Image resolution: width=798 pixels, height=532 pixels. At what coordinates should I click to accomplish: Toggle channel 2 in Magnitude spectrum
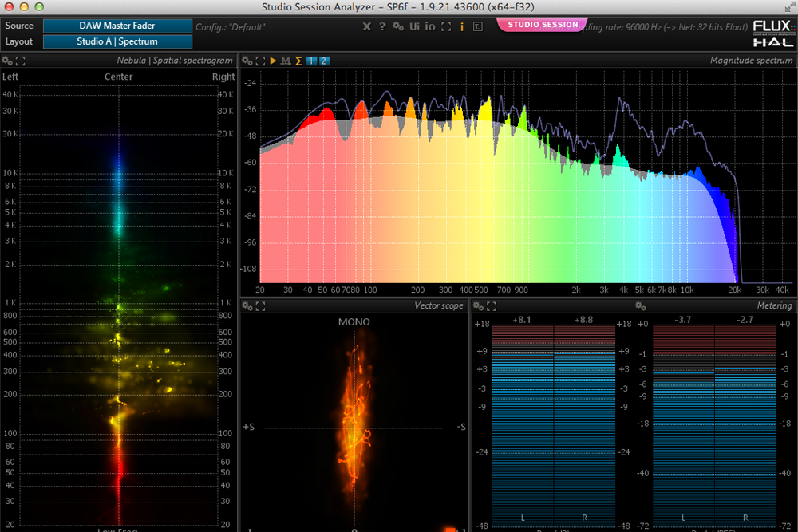point(325,61)
